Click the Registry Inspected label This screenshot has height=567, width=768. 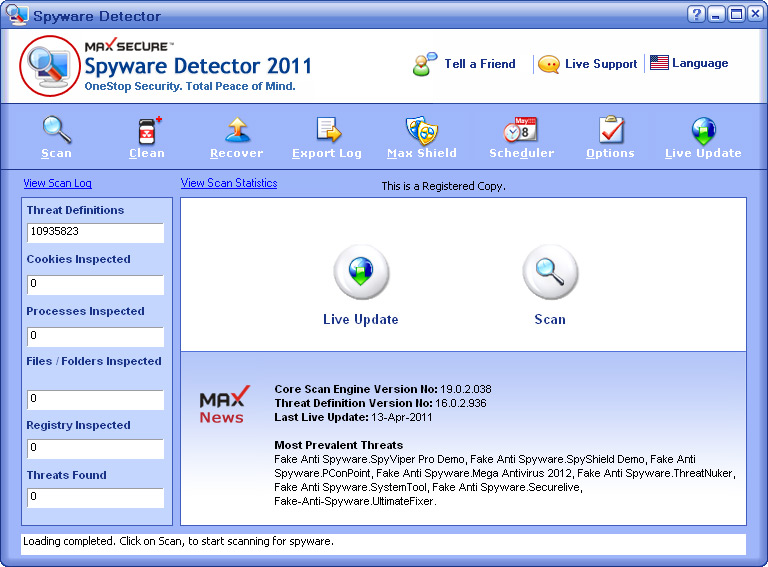point(78,425)
